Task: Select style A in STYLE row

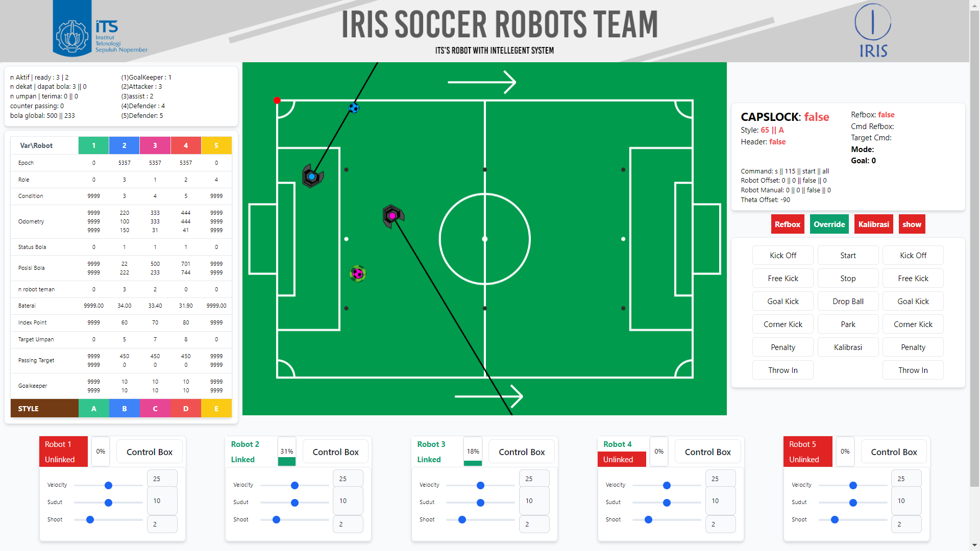Action: [93, 409]
